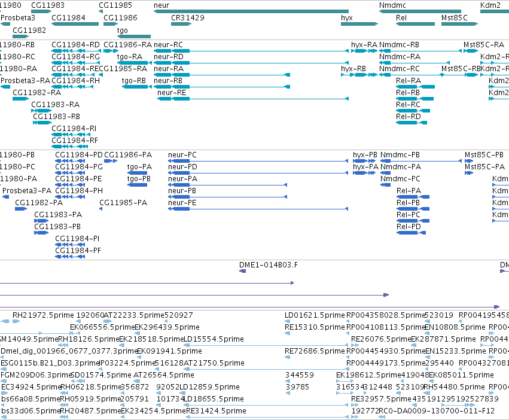The width and height of the screenshot is (509, 420).
Task: Click transcript hyx-RA
Action: [x=364, y=44]
